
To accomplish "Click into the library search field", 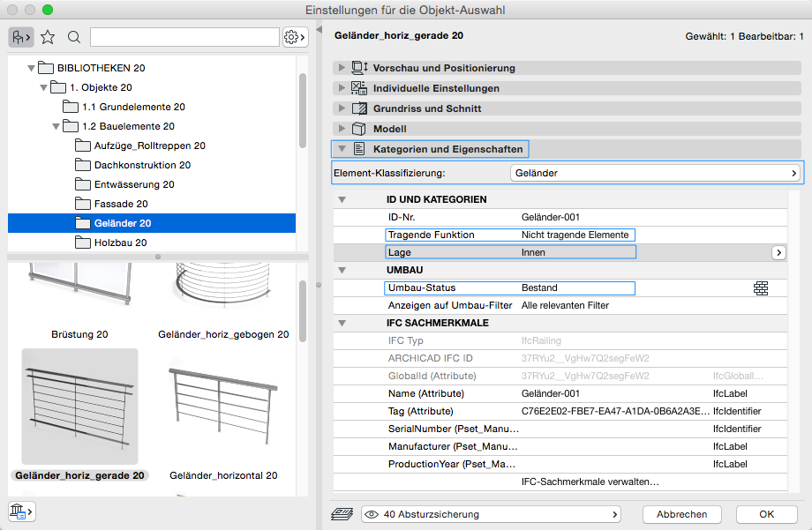I will pyautogui.click(x=184, y=37).
